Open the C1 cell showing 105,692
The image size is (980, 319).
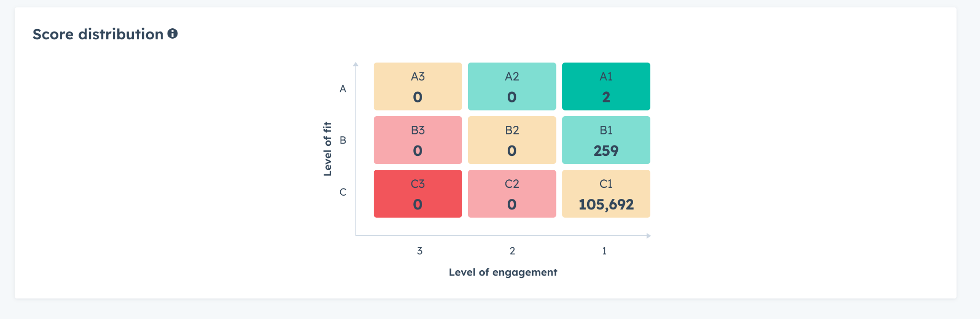(x=606, y=193)
